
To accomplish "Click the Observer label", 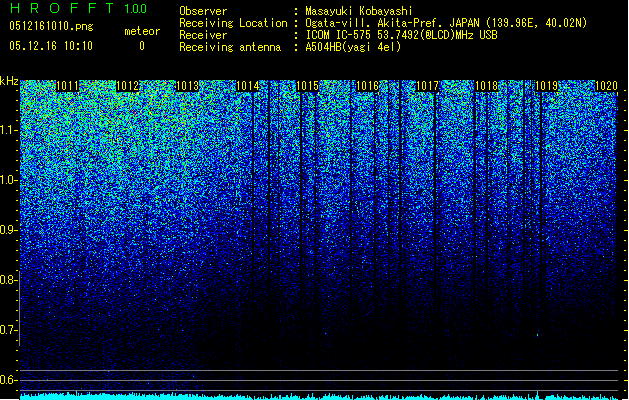I will (x=203, y=11).
